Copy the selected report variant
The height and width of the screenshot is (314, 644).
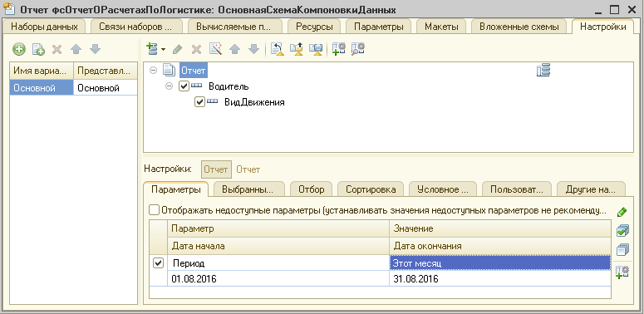(38, 49)
